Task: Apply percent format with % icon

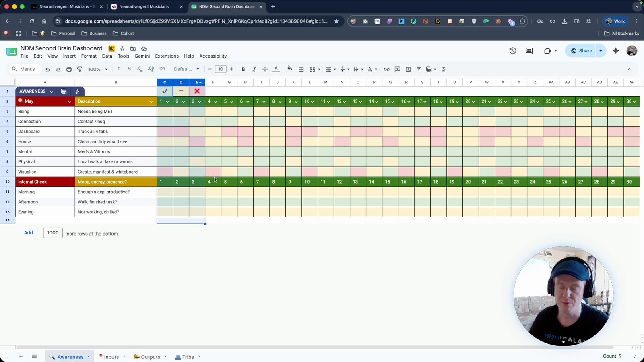Action: (129, 69)
